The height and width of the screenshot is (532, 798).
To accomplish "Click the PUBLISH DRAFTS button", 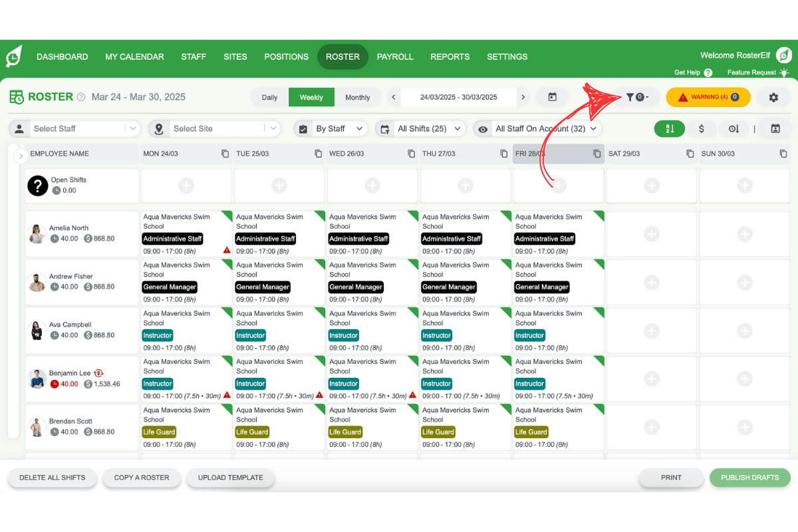I will (x=749, y=477).
